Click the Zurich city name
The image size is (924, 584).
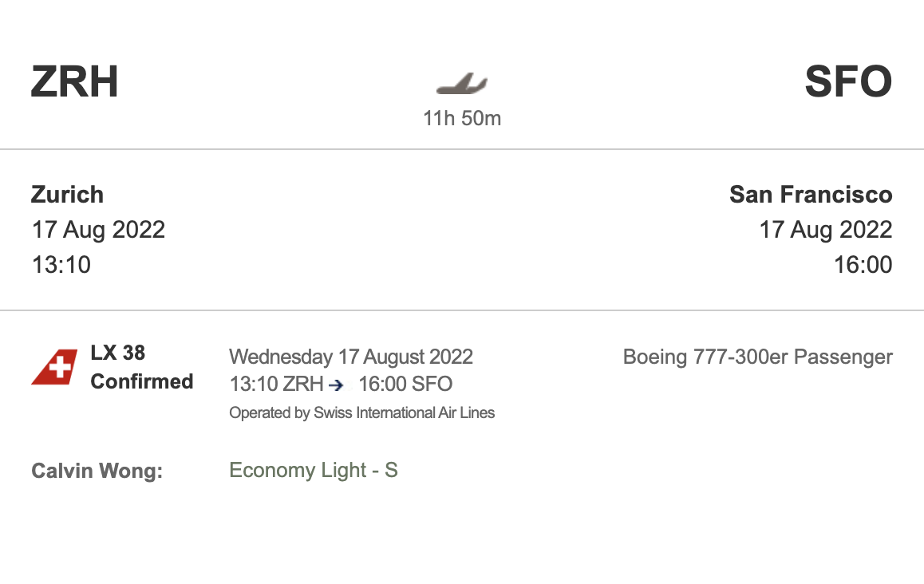[68, 195]
